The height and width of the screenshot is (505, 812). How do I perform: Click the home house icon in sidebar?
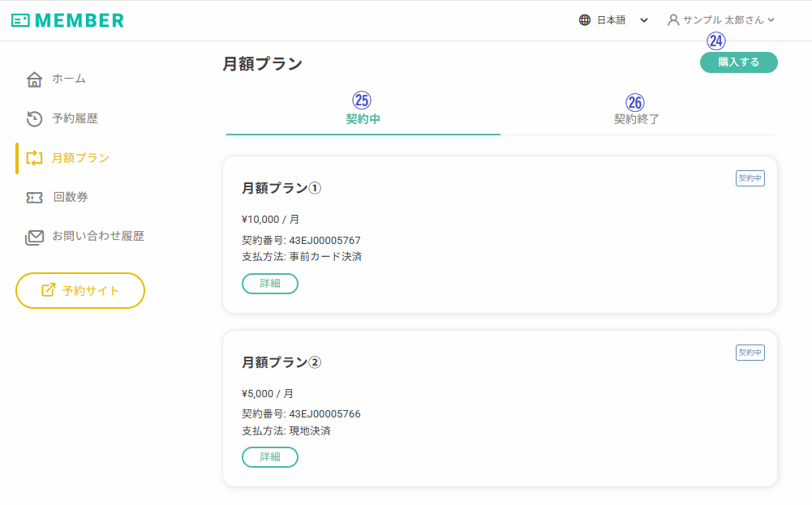34,79
